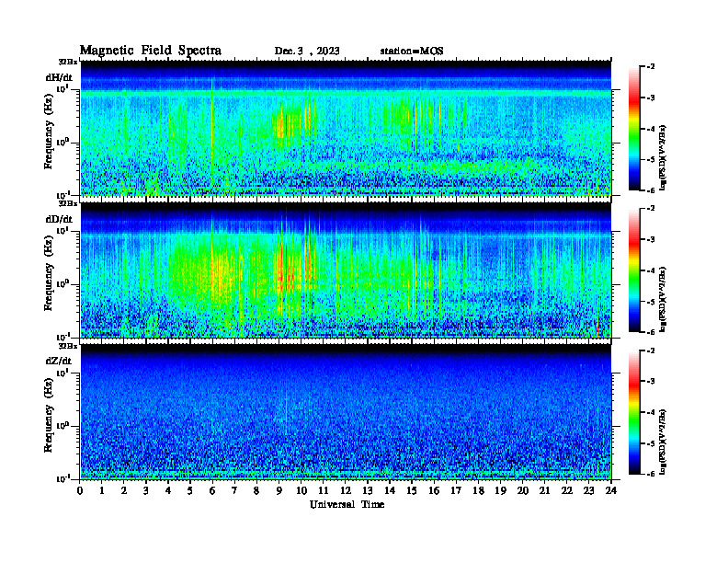Click hour "7" on the Universal Time axis
Screen dimensions: 728x563
click(x=234, y=491)
